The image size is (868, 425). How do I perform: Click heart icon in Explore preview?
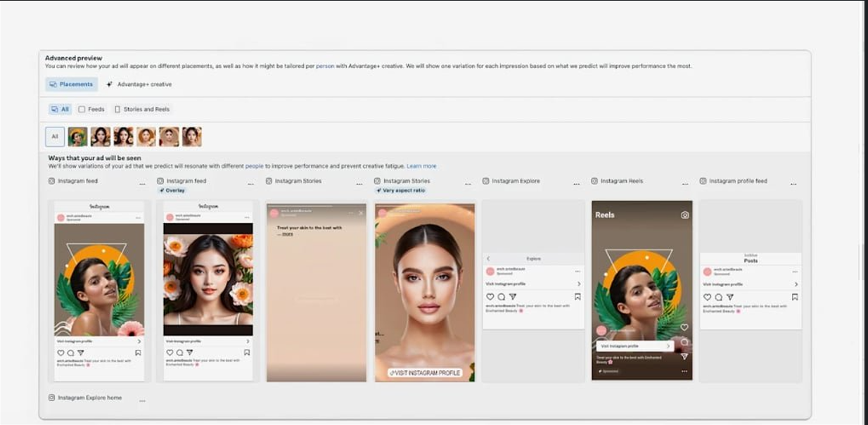490,297
